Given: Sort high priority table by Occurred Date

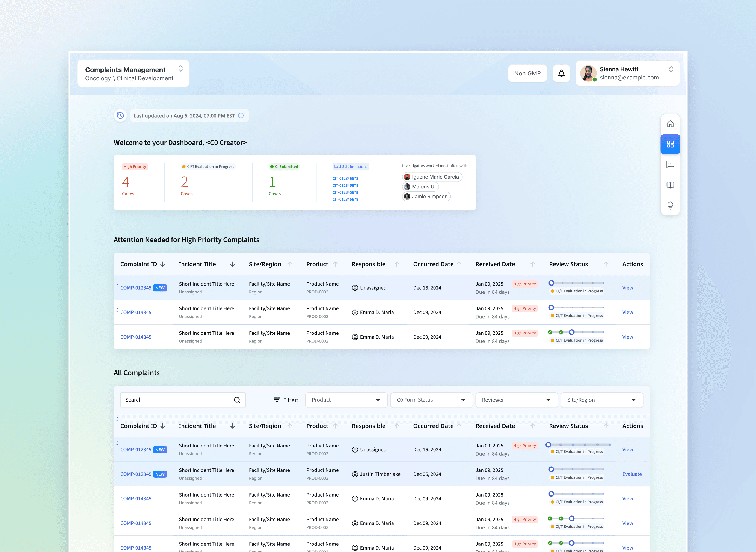Looking at the screenshot, I should pos(459,264).
